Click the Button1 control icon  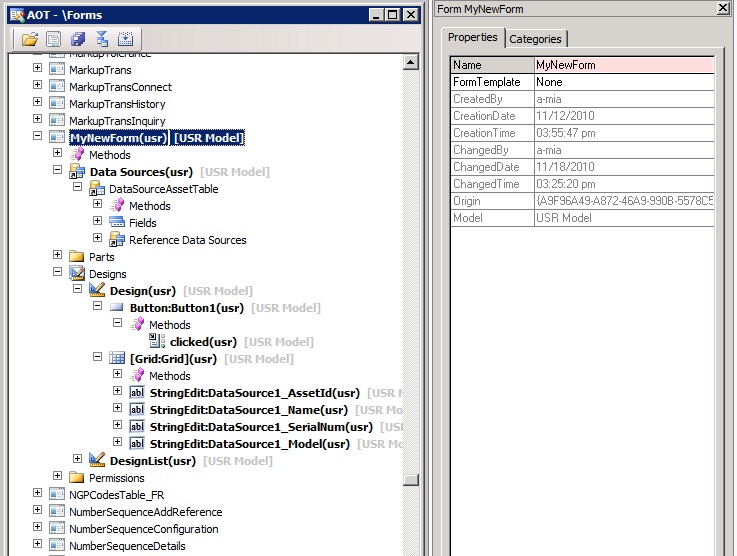[x=117, y=308]
